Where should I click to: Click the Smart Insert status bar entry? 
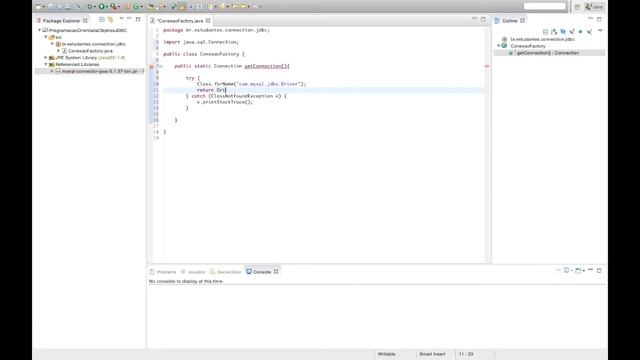pos(432,354)
